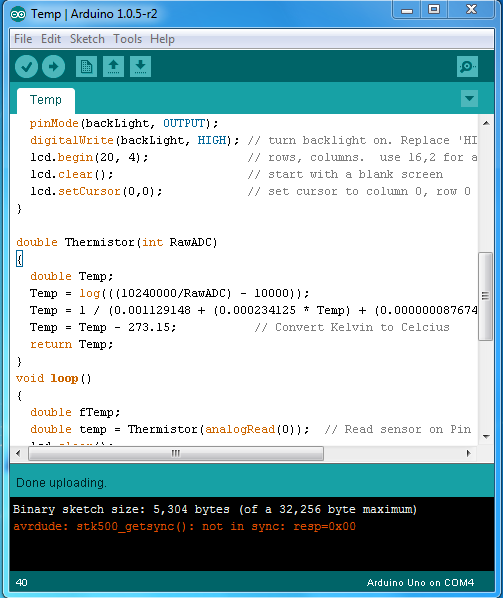Click the 'digitalWrite(backLight, HIGH);' line

135,141
